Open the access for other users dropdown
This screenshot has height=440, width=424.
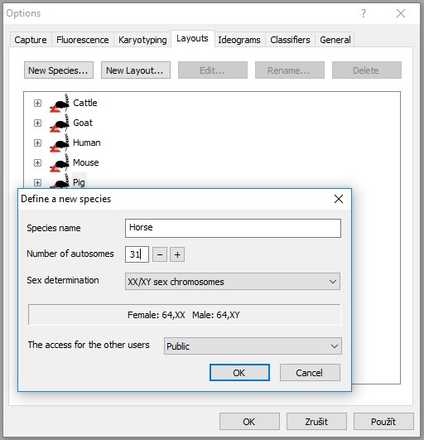[253, 346]
